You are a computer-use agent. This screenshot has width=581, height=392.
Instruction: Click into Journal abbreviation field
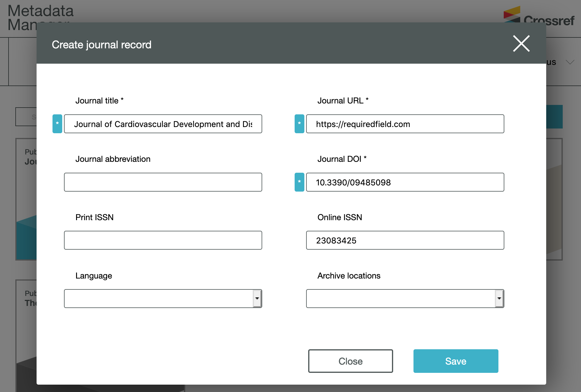[x=163, y=182]
